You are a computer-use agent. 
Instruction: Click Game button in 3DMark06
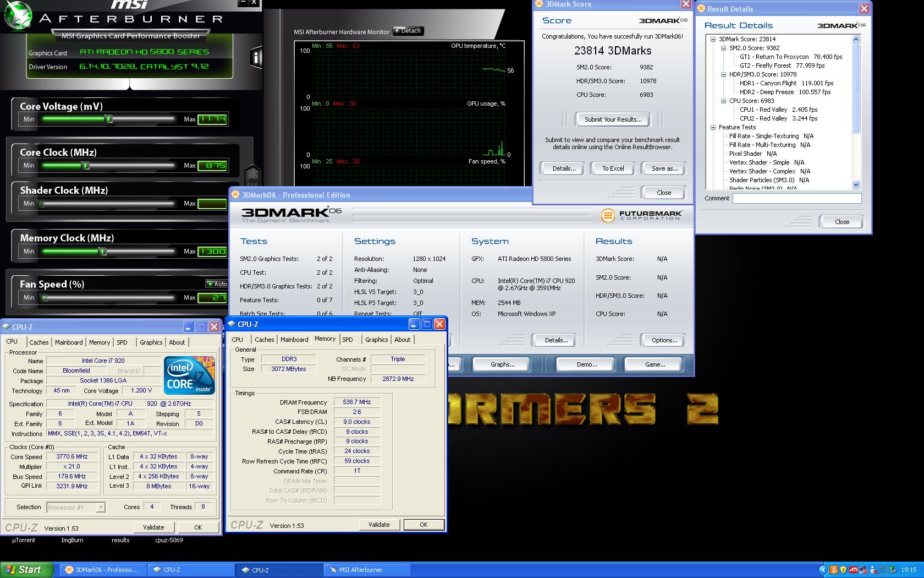(x=654, y=364)
